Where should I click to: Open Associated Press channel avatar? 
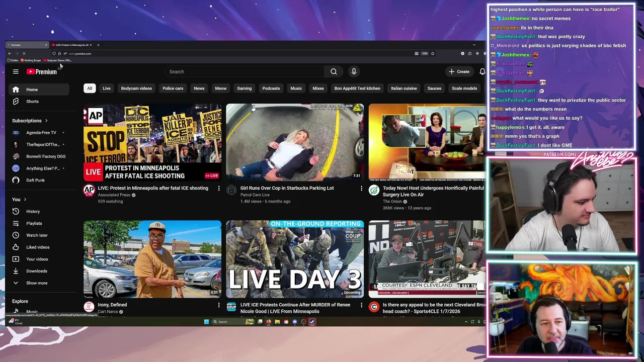[89, 190]
